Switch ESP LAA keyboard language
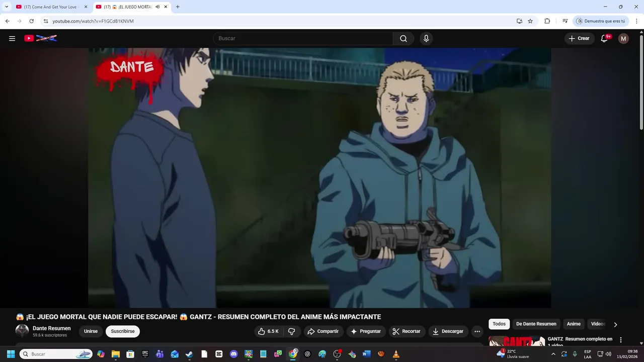The height and width of the screenshot is (362, 644). pyautogui.click(x=588, y=354)
